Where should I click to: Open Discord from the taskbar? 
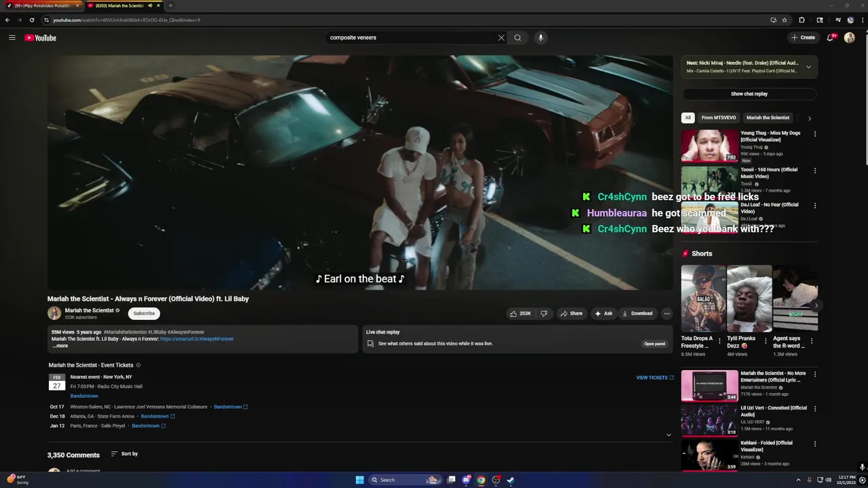pyautogui.click(x=466, y=480)
